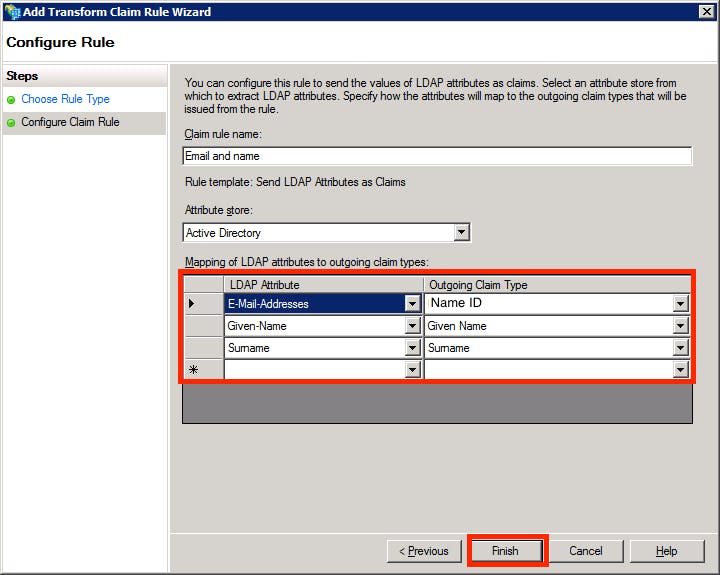Expand the Surname LDAP attribute dropdown arrow
This screenshot has height=575, width=720.
click(x=412, y=348)
